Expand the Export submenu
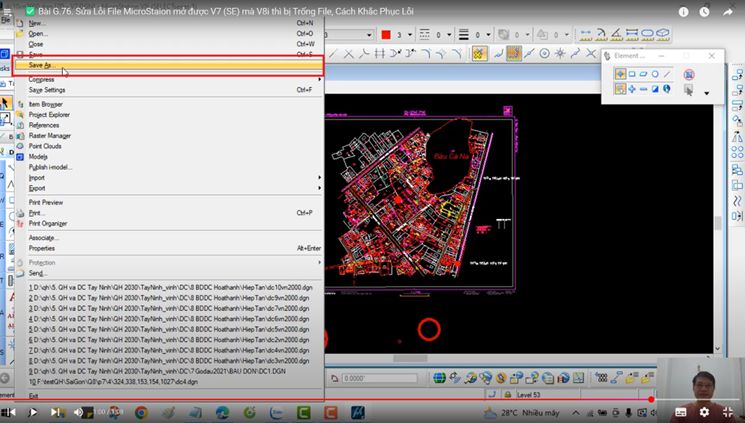Viewport: 745px width, 423px height. pos(37,188)
